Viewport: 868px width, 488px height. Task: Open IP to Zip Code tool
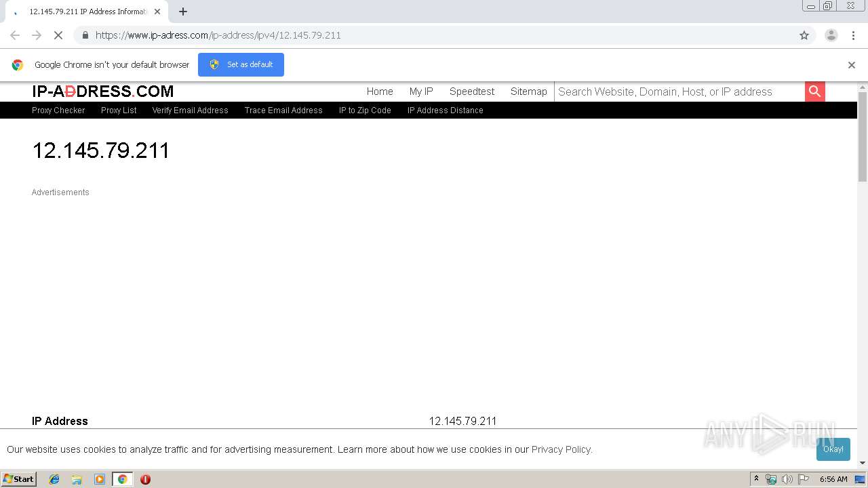(x=365, y=110)
